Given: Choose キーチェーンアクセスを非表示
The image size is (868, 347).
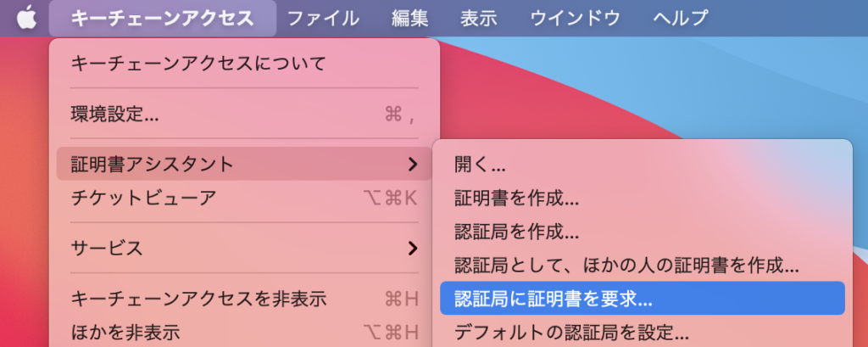Looking at the screenshot, I should click(x=199, y=299).
